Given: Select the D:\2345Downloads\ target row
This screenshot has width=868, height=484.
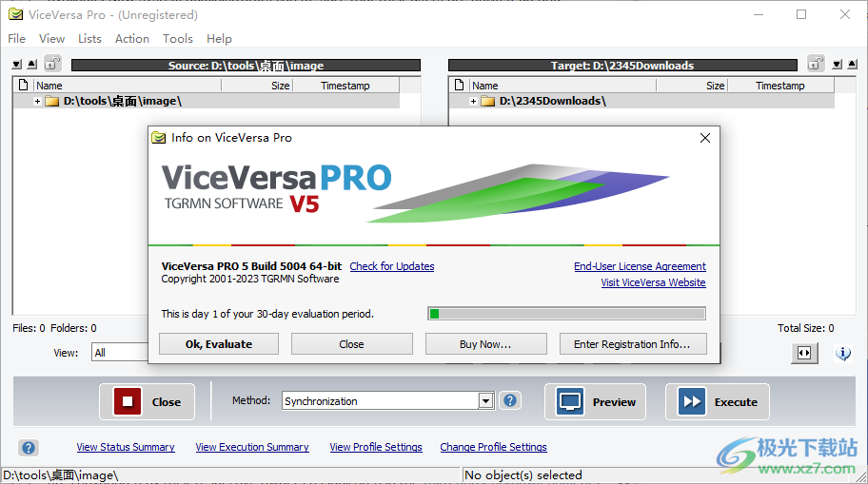Looking at the screenshot, I should pyautogui.click(x=642, y=101).
